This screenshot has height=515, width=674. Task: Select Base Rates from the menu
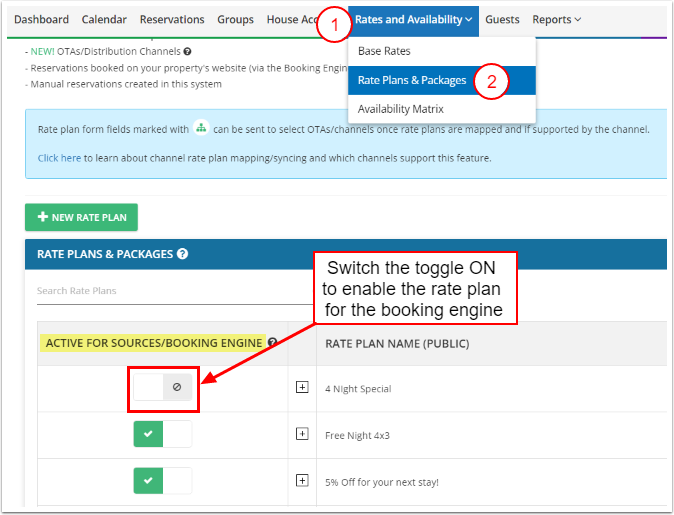tap(384, 51)
